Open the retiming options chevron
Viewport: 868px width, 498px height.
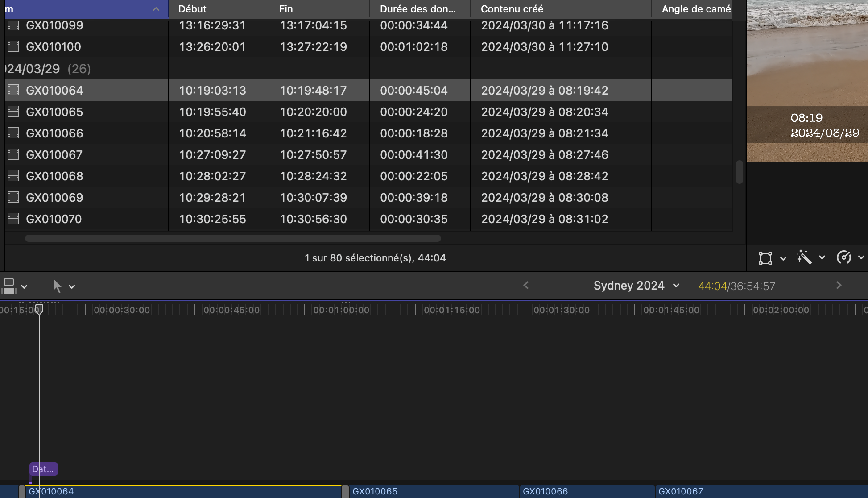tap(861, 258)
